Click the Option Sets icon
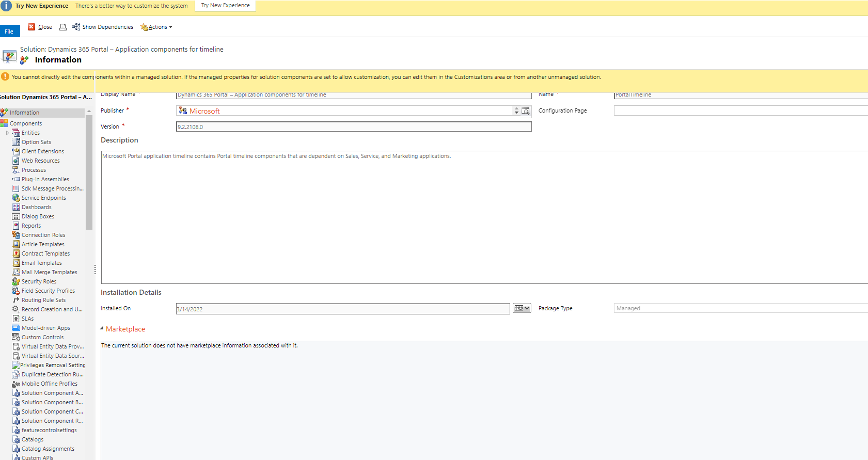The image size is (868, 460). 16,142
